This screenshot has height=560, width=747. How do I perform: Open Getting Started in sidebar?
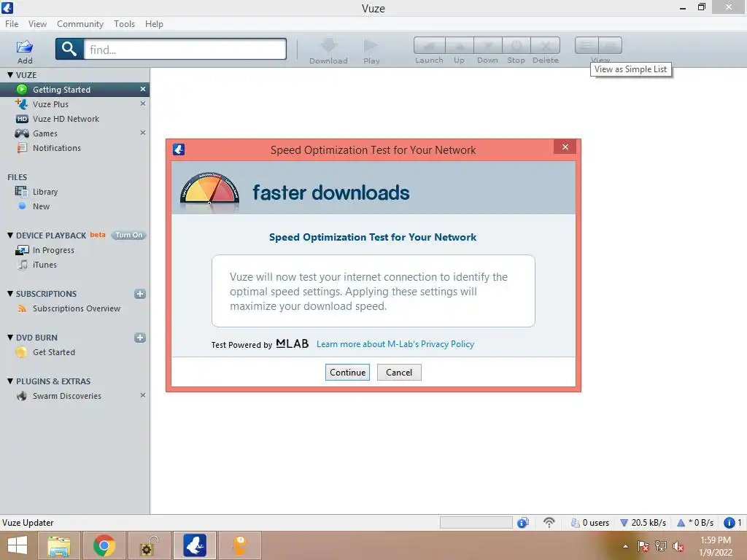75,90
